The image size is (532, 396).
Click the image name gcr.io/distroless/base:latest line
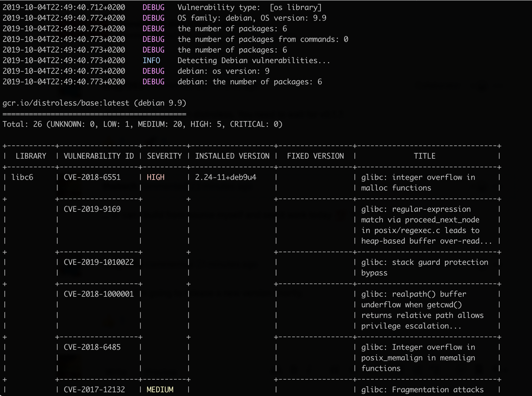pos(94,103)
